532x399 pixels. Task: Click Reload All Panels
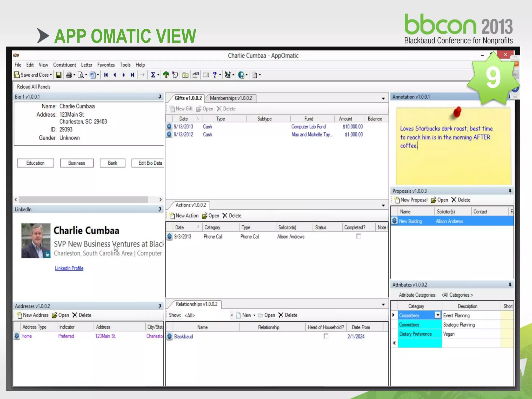coord(34,87)
